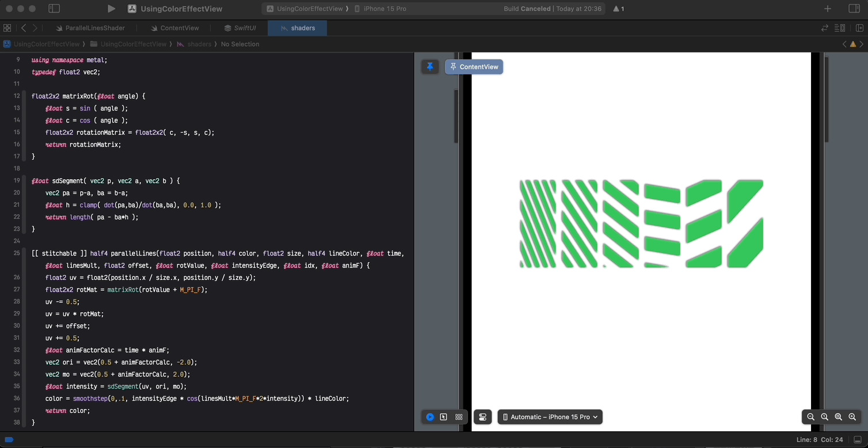Open the Automatic – iPhone 15 Pro dropdown
Viewport: 868px width, 448px height.
tap(550, 417)
